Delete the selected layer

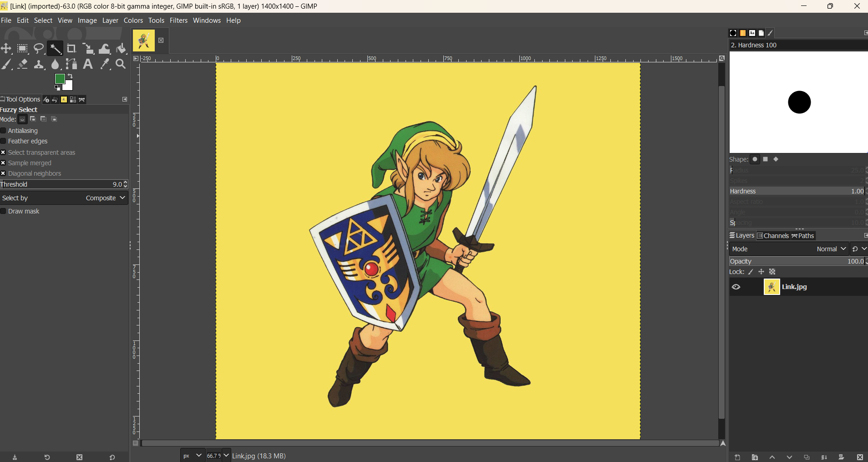[x=860, y=457]
